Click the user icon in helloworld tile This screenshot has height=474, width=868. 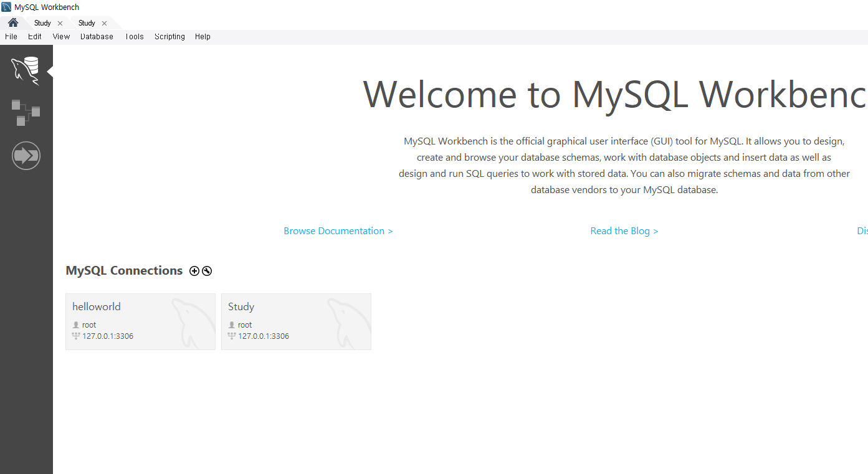pos(76,325)
